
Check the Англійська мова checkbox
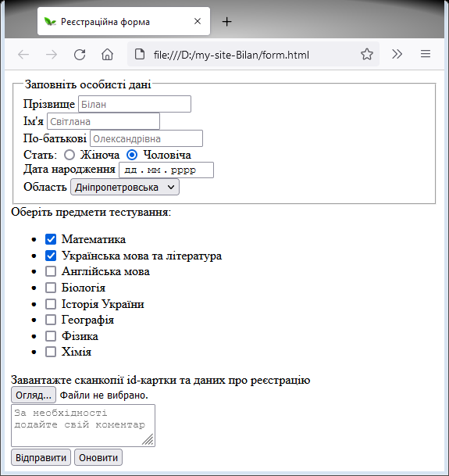51,271
